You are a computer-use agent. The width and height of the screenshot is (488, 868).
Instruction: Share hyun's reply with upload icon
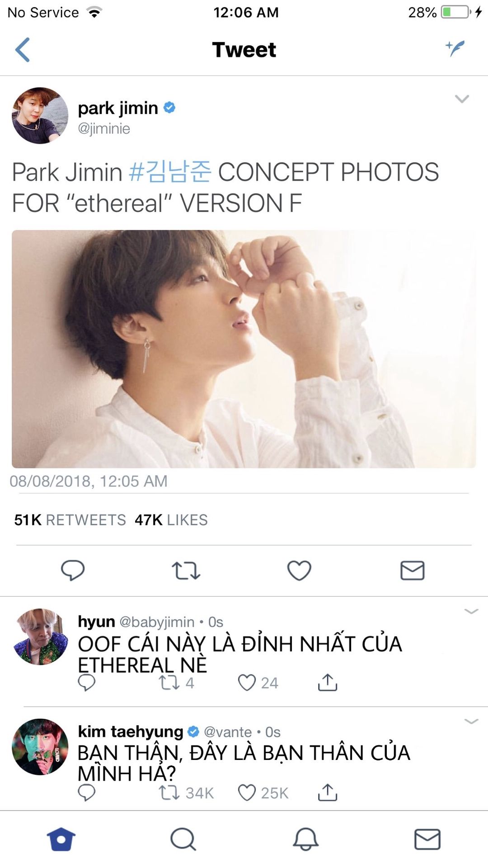[x=328, y=682]
